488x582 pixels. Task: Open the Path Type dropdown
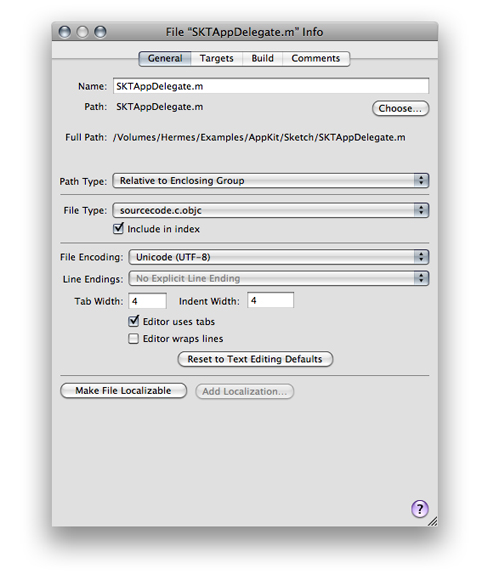pos(271,181)
